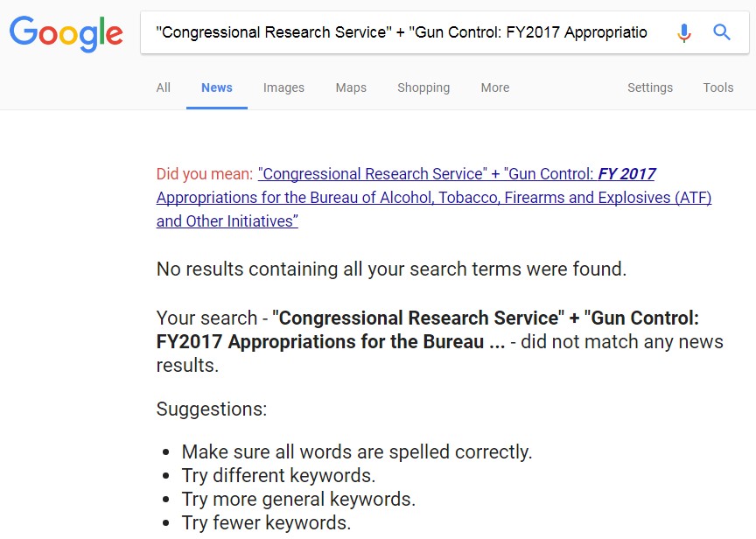Click the 'Try different keywords' suggestion
The image size is (756, 539).
(x=278, y=476)
